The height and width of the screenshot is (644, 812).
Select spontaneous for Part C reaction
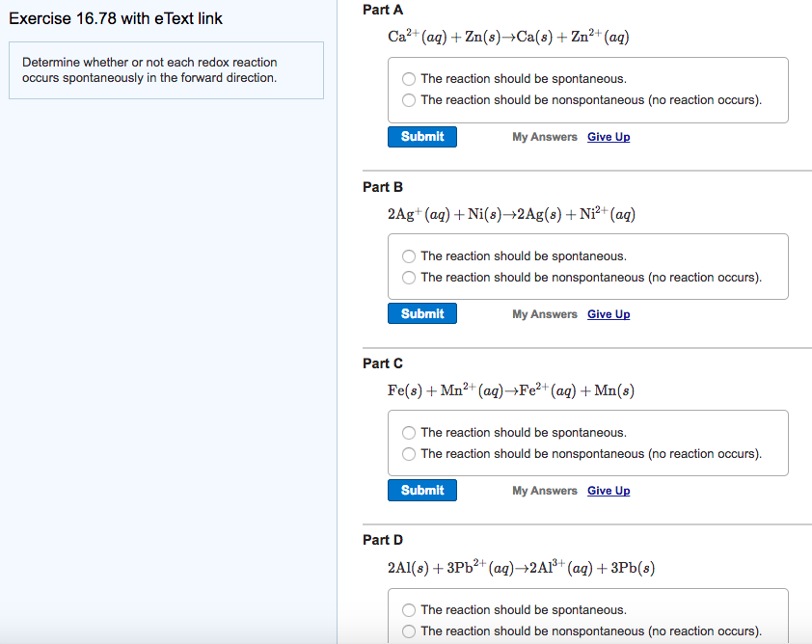[408, 433]
